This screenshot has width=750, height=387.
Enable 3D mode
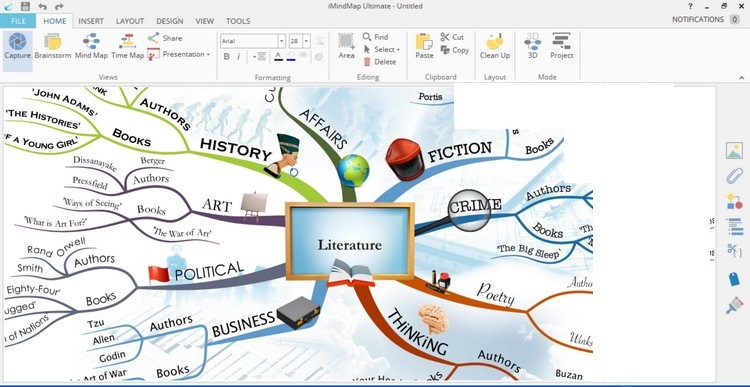click(x=532, y=47)
